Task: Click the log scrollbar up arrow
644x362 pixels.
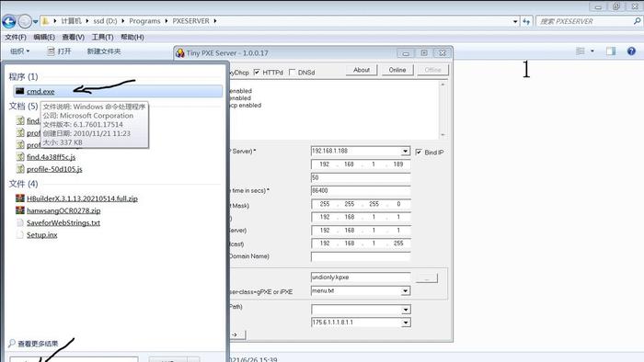Action: click(443, 85)
